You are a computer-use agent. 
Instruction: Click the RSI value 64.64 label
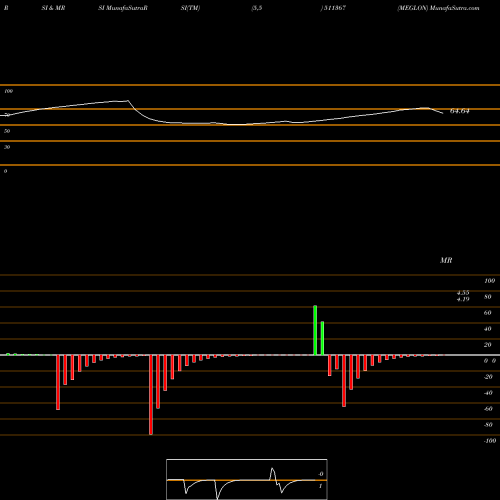459,111
